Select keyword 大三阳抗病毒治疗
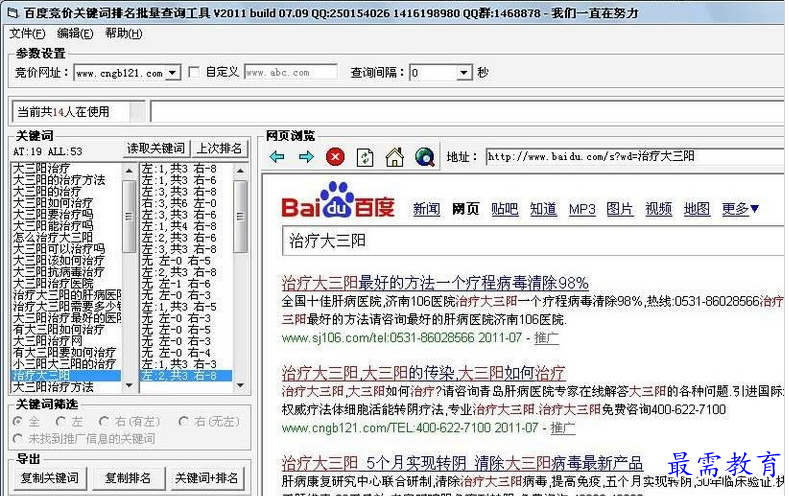 [58, 272]
